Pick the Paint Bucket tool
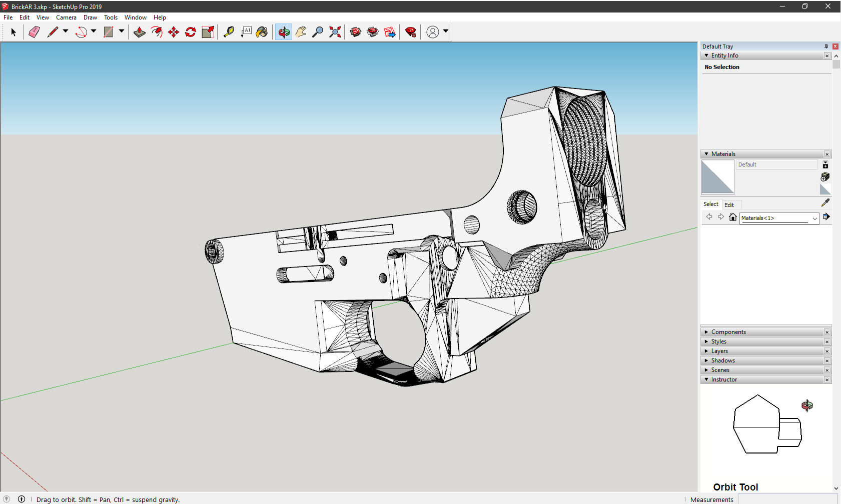 pyautogui.click(x=262, y=32)
